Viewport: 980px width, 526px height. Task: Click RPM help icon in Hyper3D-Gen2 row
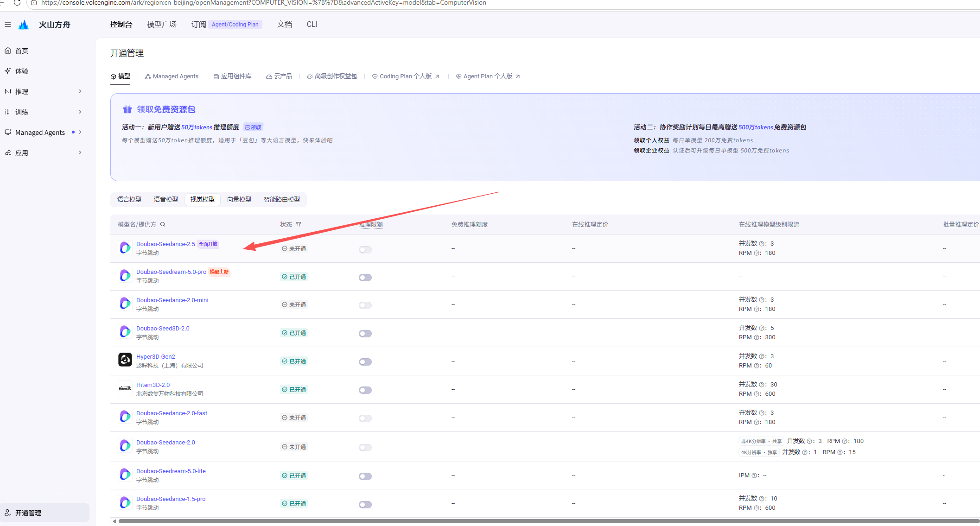pos(757,366)
